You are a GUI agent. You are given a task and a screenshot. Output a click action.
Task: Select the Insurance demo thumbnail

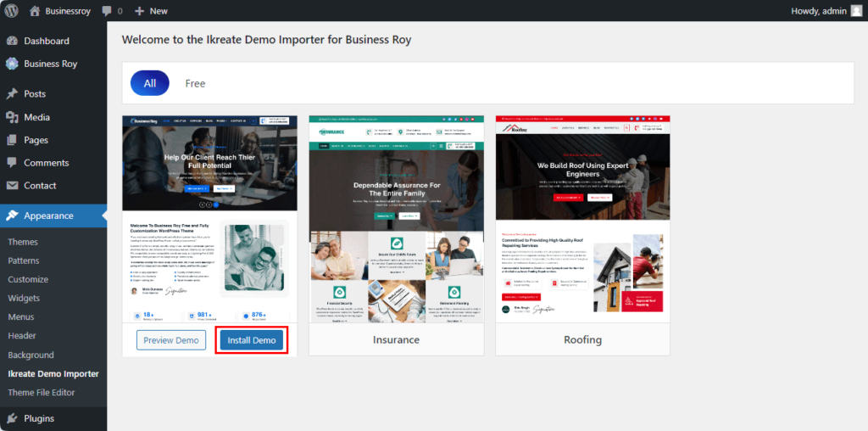396,221
